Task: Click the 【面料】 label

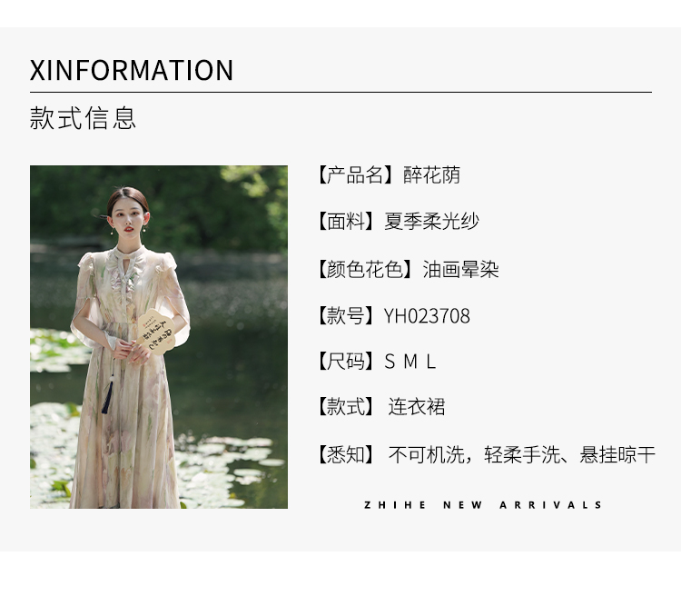Action: click(346, 222)
